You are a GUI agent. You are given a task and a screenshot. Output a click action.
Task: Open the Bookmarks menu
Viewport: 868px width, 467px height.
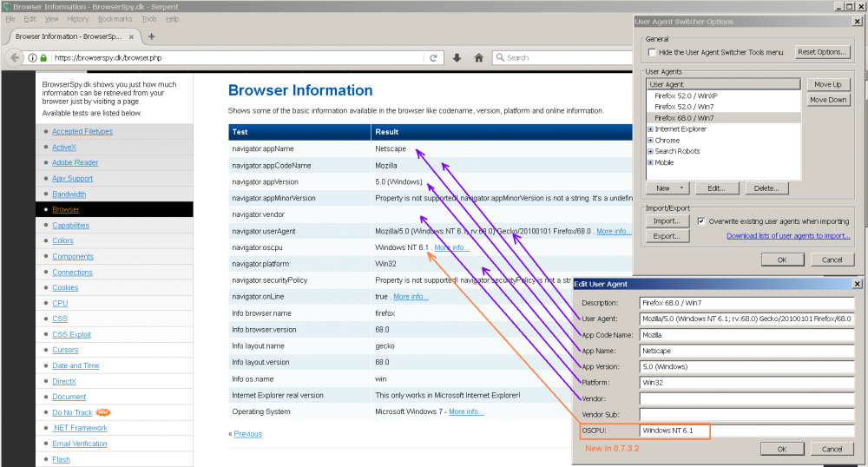[115, 18]
